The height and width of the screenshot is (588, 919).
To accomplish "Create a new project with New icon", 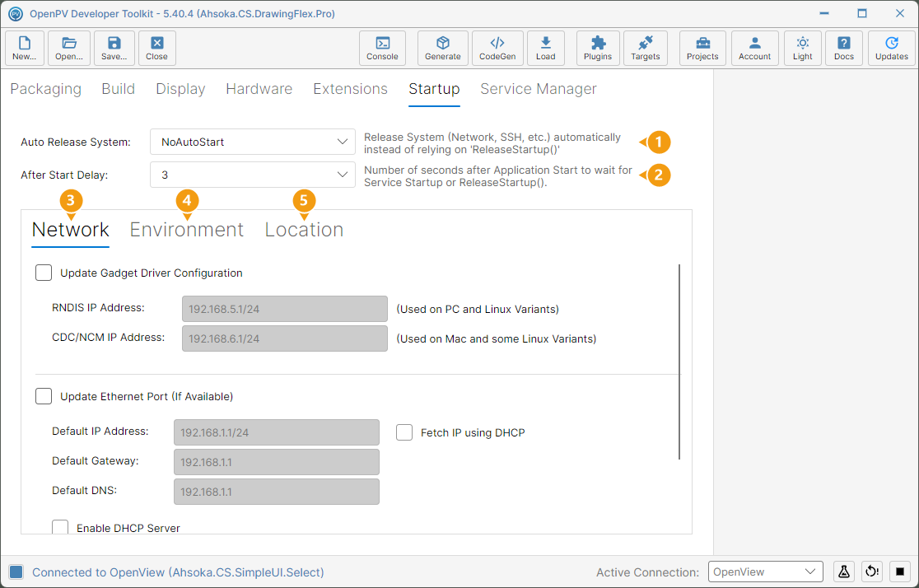I will click(25, 48).
